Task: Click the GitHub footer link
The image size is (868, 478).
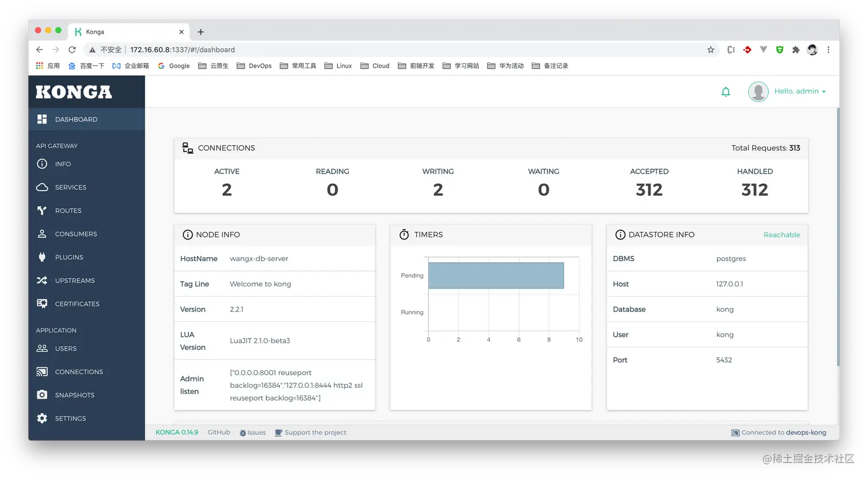Action: click(219, 432)
